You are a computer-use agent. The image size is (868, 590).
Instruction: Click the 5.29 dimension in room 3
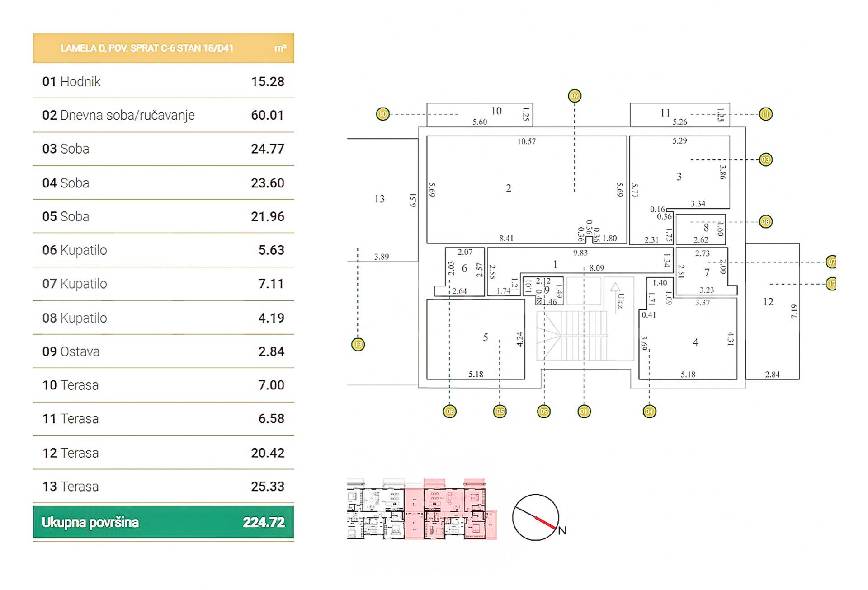click(x=679, y=141)
